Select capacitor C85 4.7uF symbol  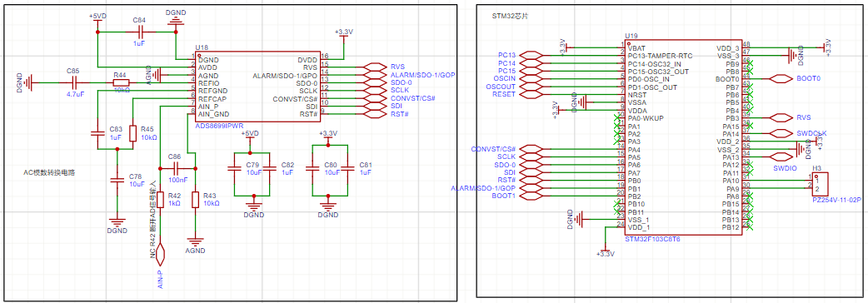coord(75,82)
